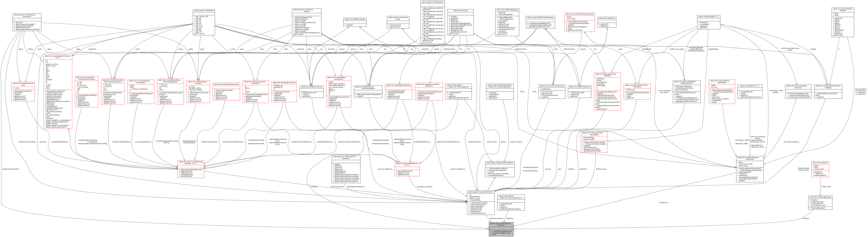Open the DecoupledTrafficPredictionView node
The image size is (868, 237).
(x=686, y=92)
